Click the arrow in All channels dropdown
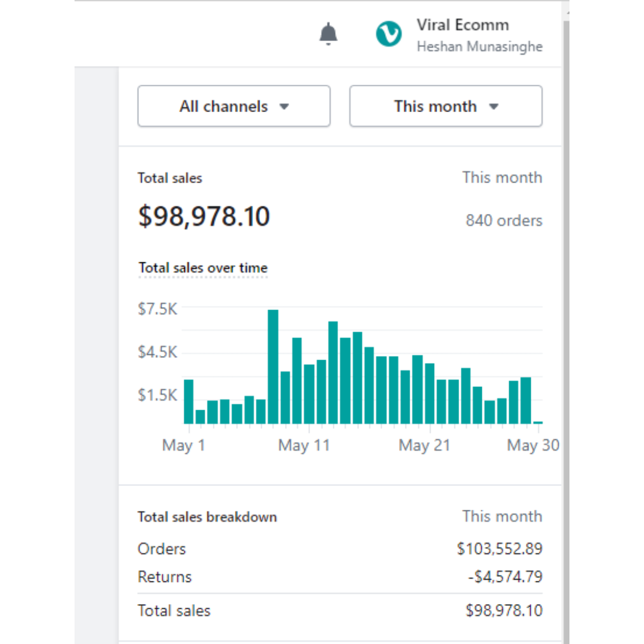Image resolution: width=644 pixels, height=644 pixels. click(x=284, y=107)
